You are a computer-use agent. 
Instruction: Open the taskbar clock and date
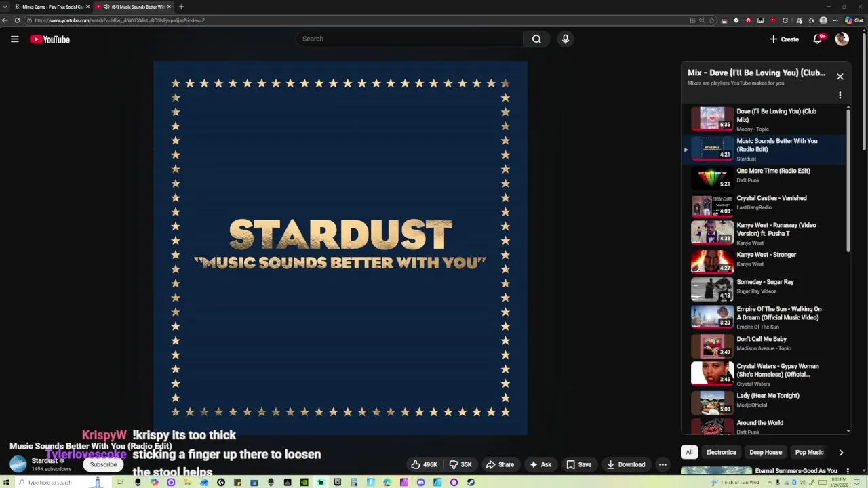(x=840, y=483)
